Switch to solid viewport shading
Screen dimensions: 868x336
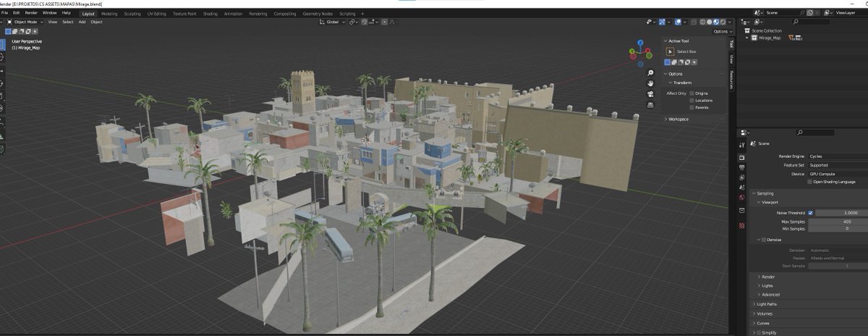(709, 22)
